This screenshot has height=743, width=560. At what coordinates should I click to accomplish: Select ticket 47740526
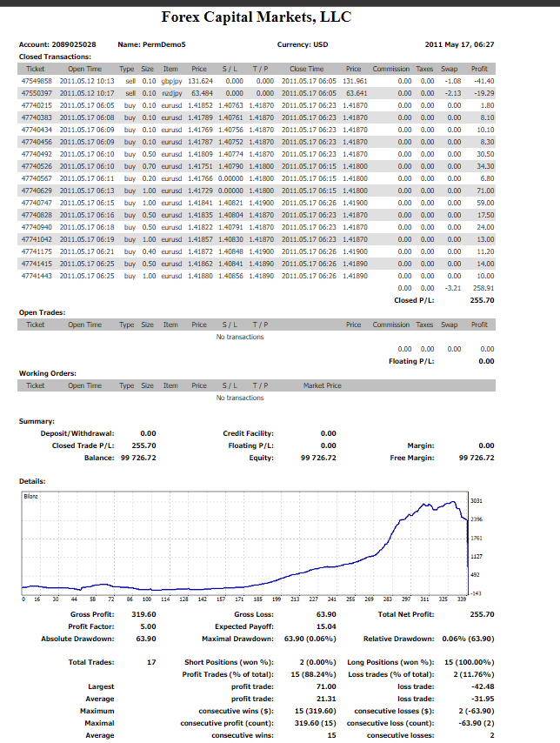[37, 166]
